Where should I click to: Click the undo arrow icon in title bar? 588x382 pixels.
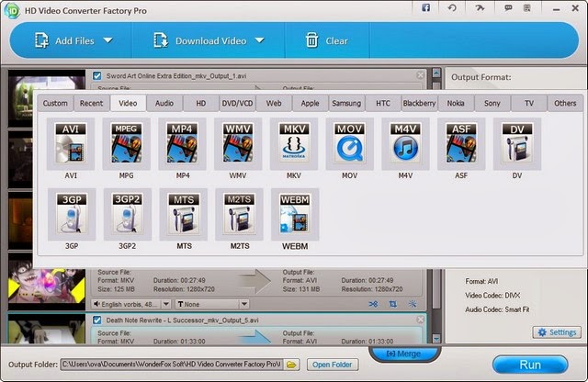coord(452,7)
